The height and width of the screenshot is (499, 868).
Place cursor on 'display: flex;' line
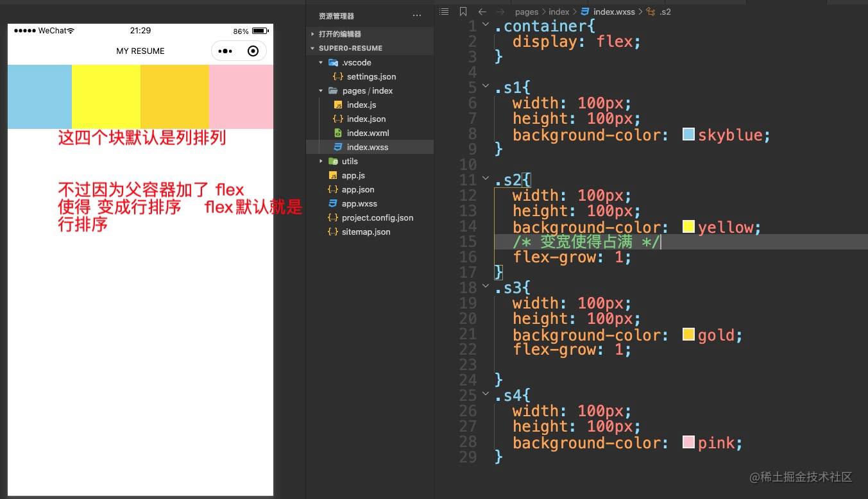pos(577,42)
